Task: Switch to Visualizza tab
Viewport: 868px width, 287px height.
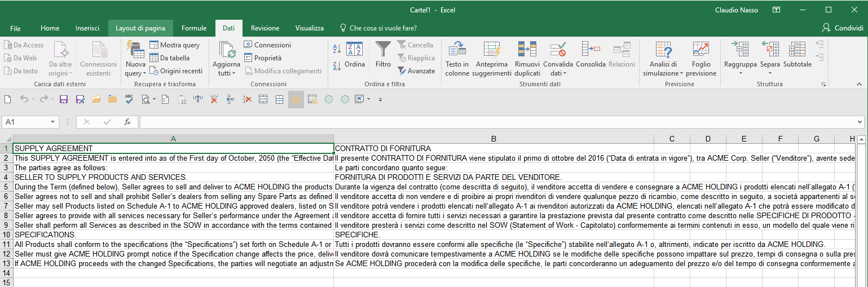Action: click(310, 28)
